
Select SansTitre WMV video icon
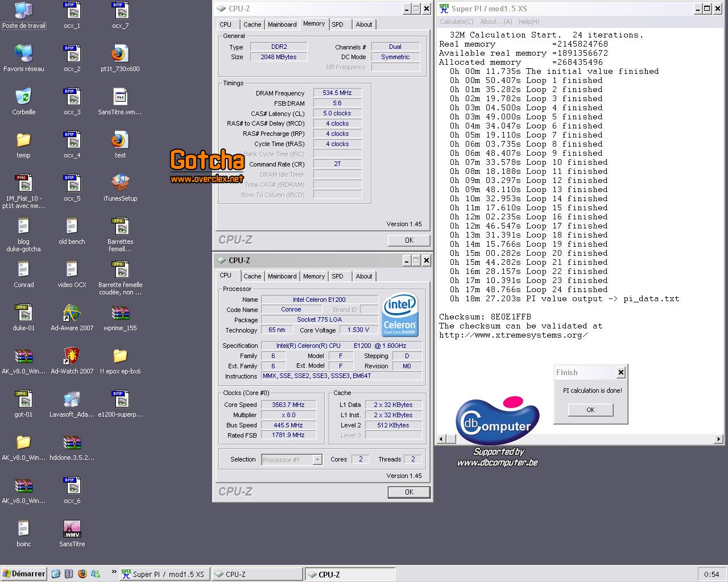click(72, 534)
